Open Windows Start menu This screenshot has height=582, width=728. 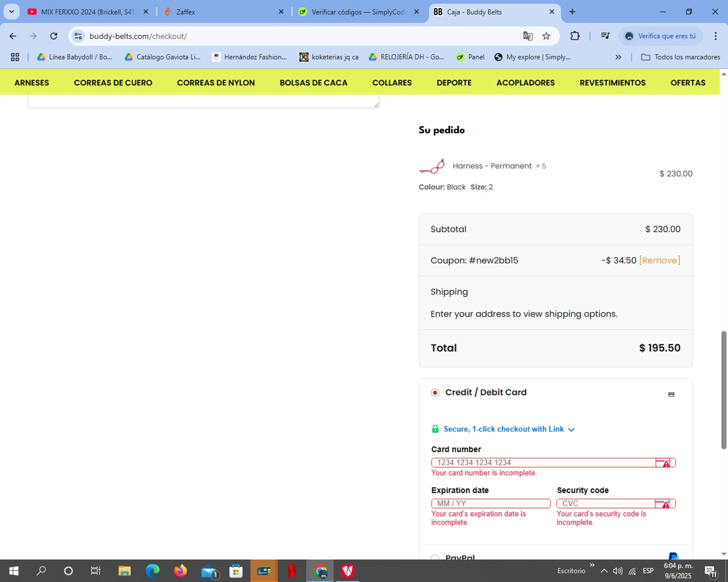[14, 571]
